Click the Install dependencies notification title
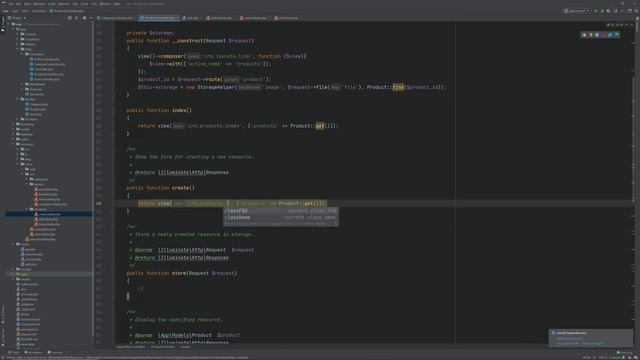640x360 pixels. 571,333
